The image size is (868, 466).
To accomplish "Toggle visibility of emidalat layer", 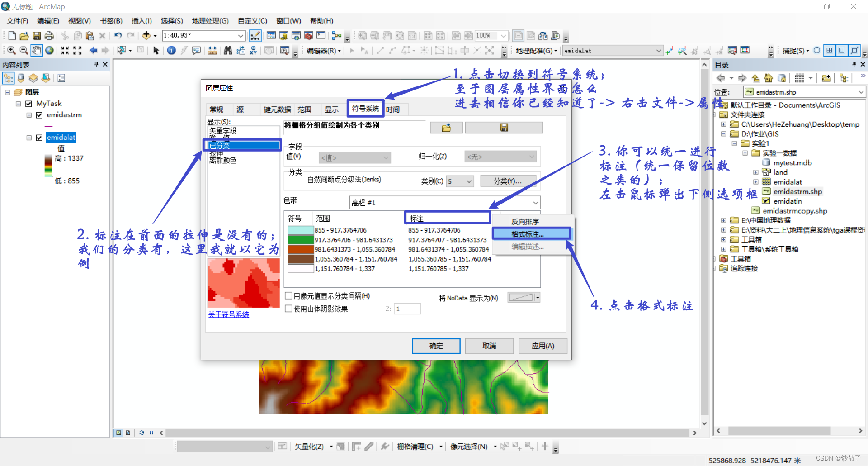I will point(39,138).
